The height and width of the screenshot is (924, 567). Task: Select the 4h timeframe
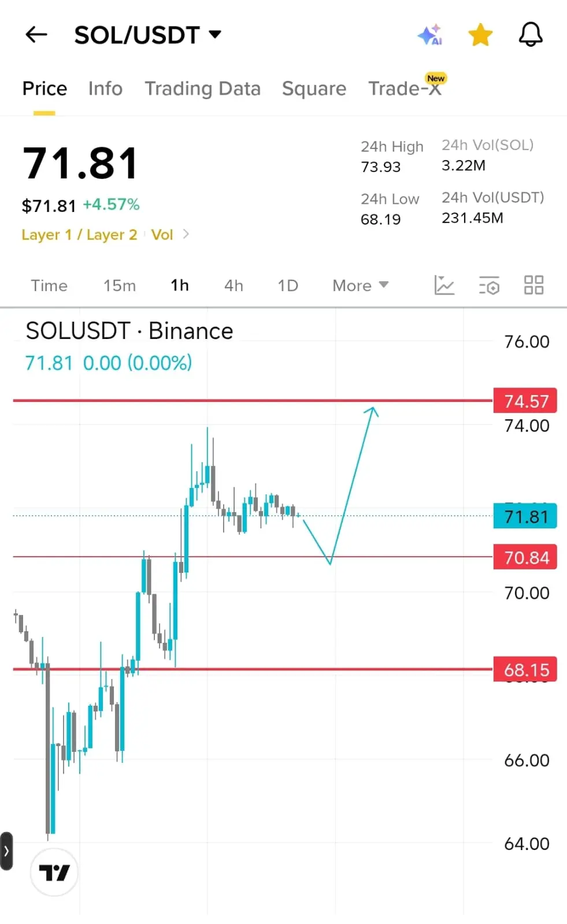click(x=234, y=285)
